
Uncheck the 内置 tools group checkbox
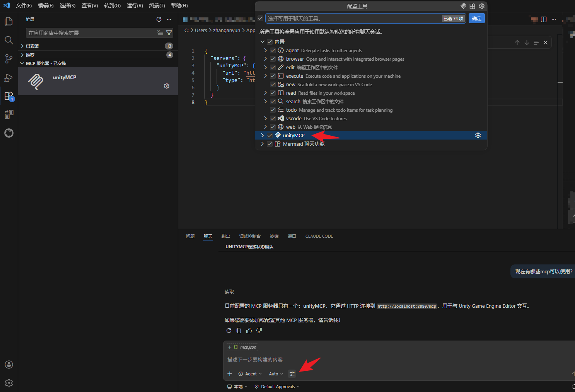270,42
